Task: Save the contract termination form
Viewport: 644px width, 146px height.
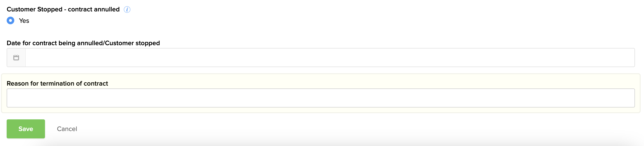Action: [26, 129]
